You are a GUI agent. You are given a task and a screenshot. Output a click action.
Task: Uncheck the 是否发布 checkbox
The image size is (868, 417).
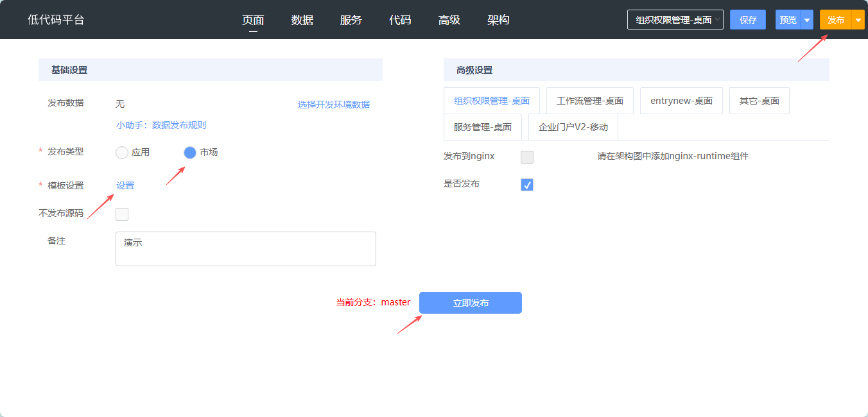coord(527,185)
